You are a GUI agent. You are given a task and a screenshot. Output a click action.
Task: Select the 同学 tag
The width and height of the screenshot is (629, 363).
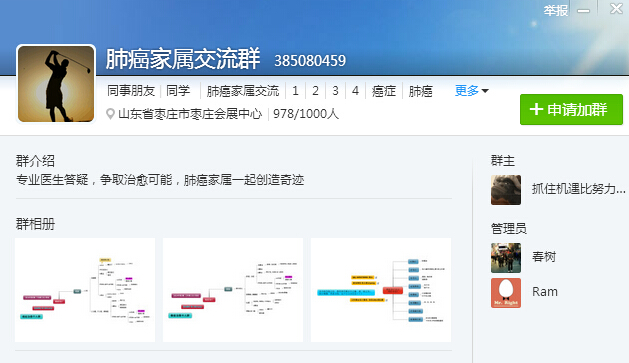[x=178, y=91]
